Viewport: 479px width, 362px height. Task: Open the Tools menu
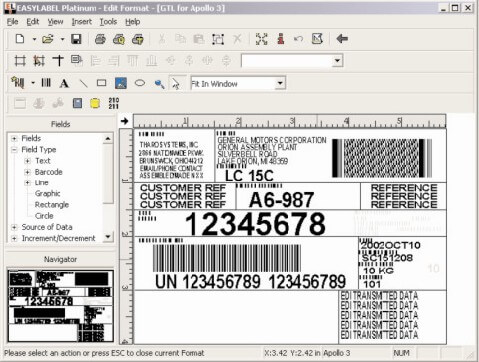pyautogui.click(x=108, y=22)
